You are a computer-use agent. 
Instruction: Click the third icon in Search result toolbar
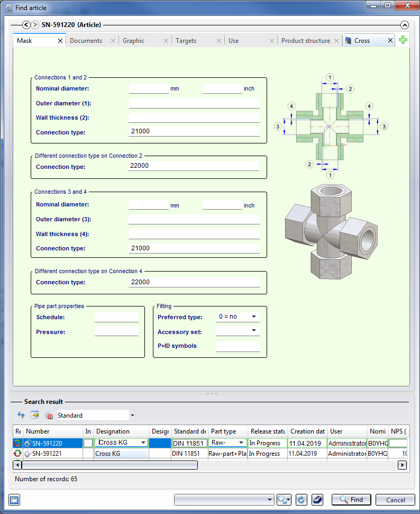coord(49,416)
